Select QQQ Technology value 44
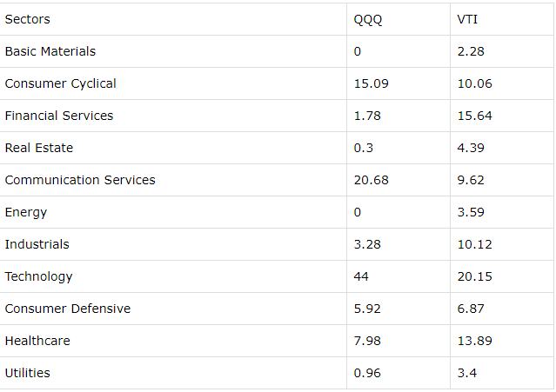The height and width of the screenshot is (392, 556). click(361, 276)
